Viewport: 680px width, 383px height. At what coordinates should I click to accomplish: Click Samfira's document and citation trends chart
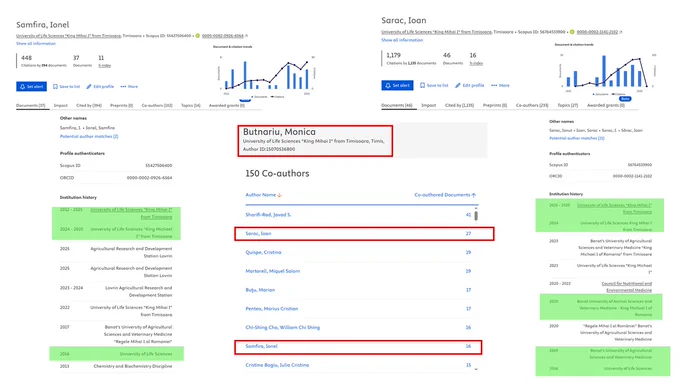267,74
